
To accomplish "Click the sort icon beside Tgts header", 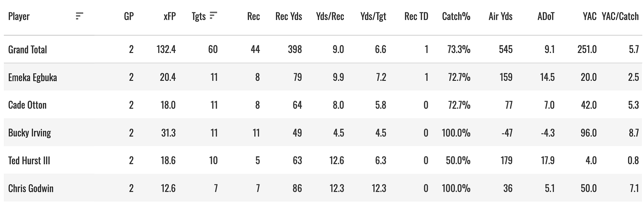I will pyautogui.click(x=213, y=16).
